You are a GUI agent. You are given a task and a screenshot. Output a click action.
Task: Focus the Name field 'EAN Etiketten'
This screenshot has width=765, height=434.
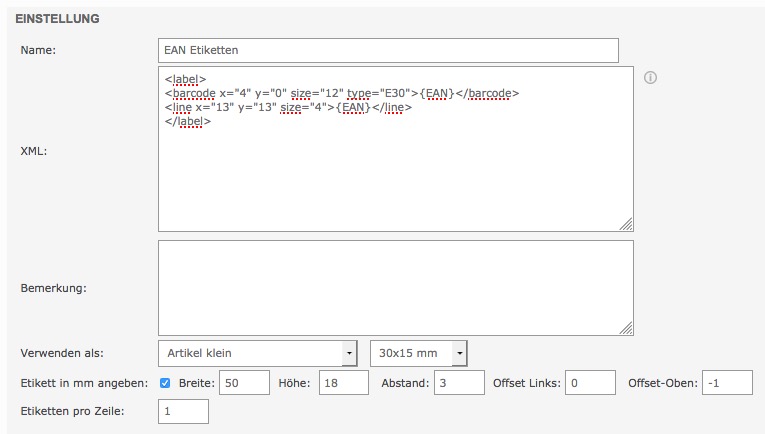[388, 50]
